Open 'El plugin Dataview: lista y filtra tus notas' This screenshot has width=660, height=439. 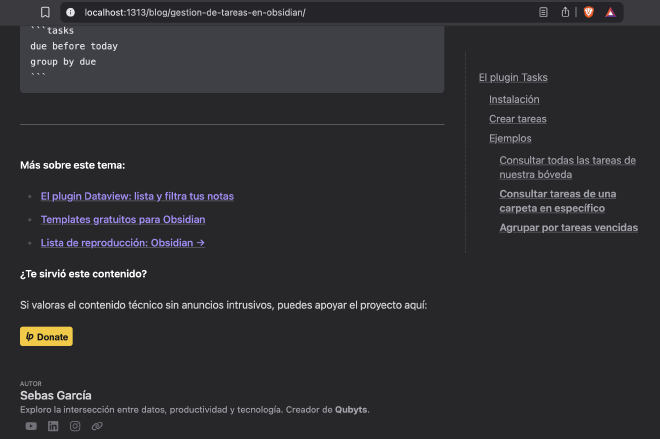137,196
